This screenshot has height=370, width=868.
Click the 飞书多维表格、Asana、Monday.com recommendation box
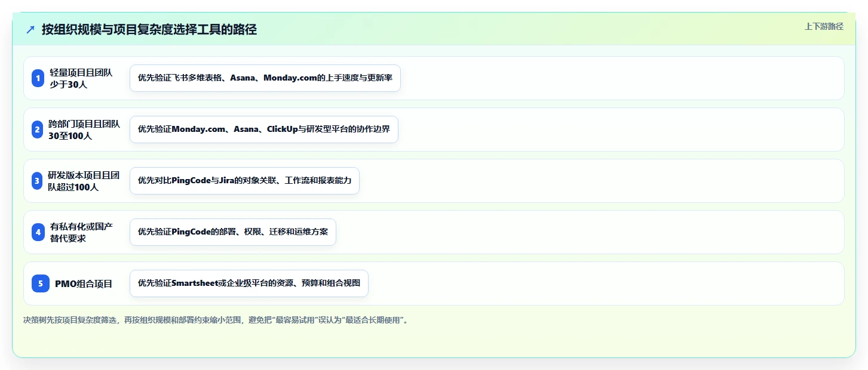click(x=265, y=78)
